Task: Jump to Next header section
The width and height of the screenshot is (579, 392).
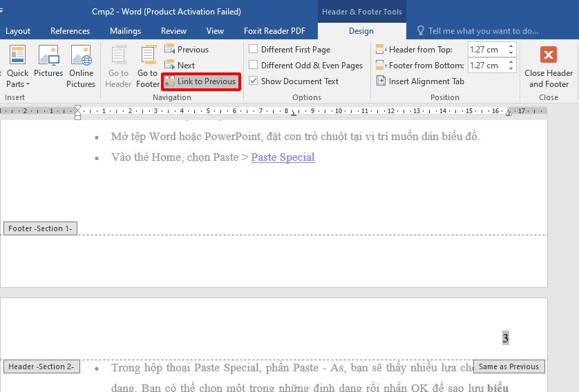Action: click(x=180, y=66)
